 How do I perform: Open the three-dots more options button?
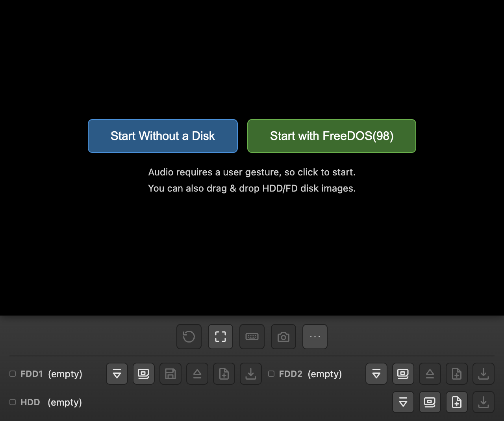[x=315, y=337]
